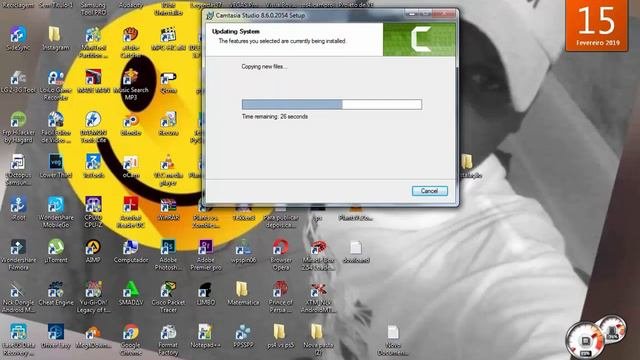Image resolution: width=640 pixels, height=360 pixels.
Task: Open SideSync desktop shortcut
Action: (x=18, y=39)
